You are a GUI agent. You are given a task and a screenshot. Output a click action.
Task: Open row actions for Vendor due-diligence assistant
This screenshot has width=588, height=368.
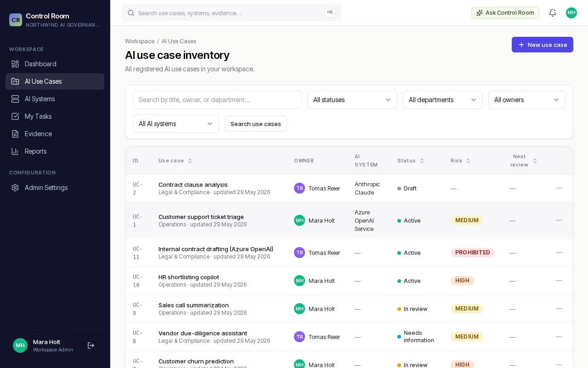click(559, 337)
